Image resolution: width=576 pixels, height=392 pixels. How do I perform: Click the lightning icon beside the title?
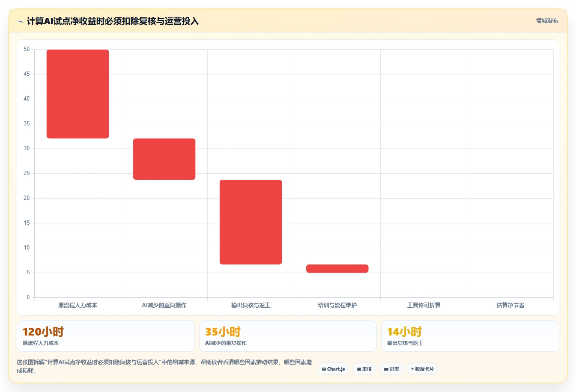pyautogui.click(x=20, y=21)
